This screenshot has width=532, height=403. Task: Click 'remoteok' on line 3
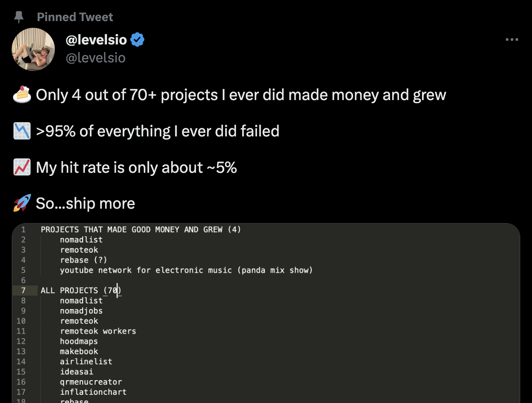79,250
